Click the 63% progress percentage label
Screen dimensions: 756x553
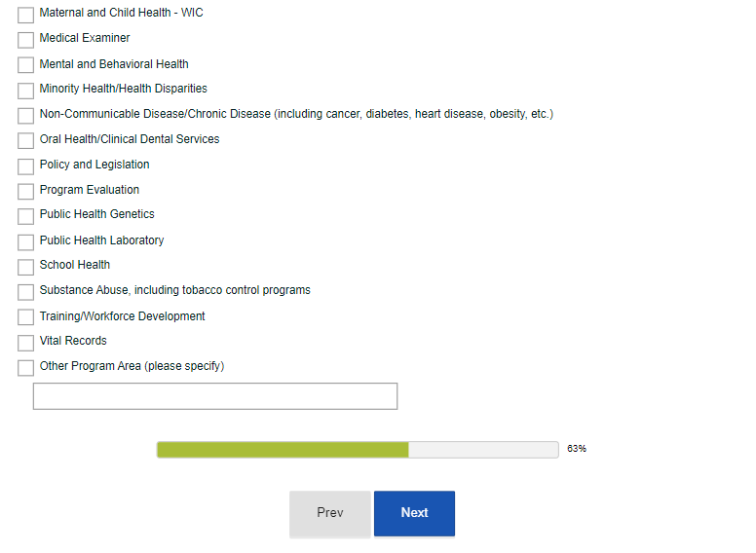pyautogui.click(x=577, y=450)
